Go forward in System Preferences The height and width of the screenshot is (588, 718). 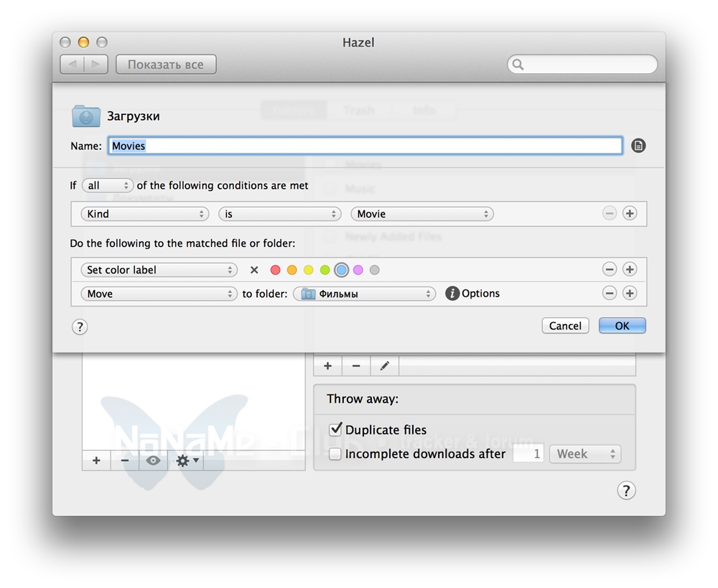point(95,65)
